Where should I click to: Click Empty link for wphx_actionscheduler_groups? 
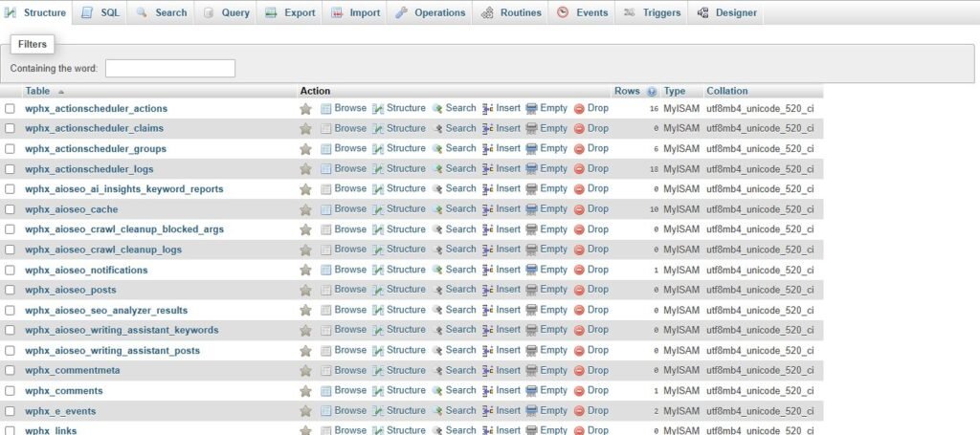[554, 148]
